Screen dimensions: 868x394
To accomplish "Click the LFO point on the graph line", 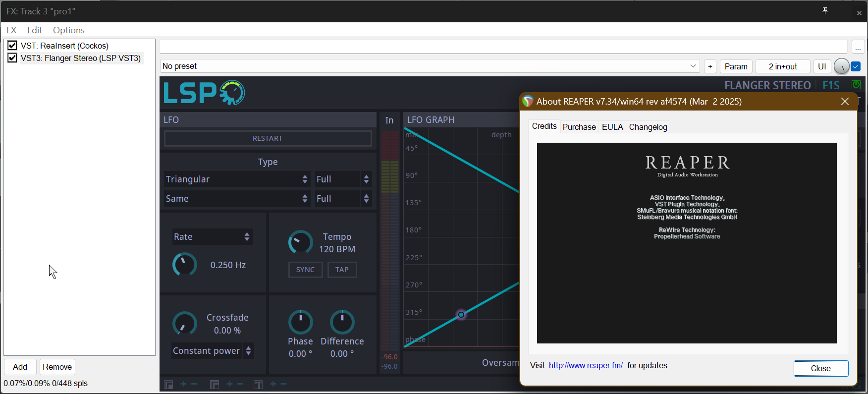I will point(461,315).
